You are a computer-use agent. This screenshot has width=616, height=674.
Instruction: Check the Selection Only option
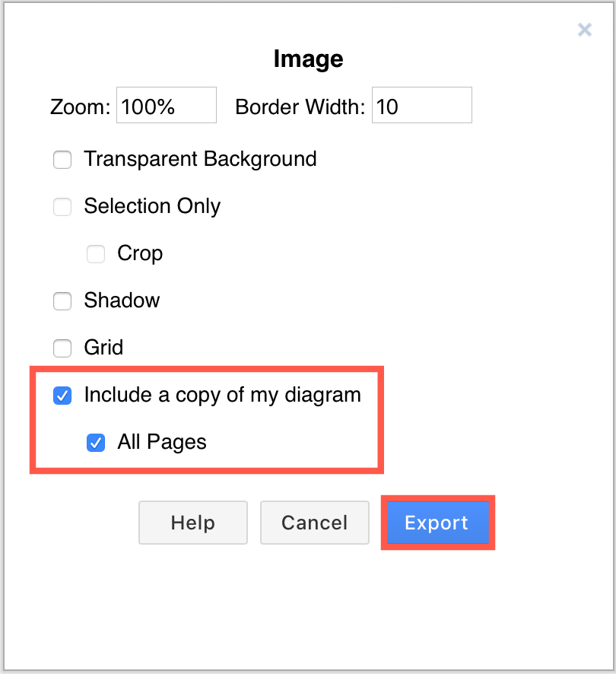(x=62, y=207)
